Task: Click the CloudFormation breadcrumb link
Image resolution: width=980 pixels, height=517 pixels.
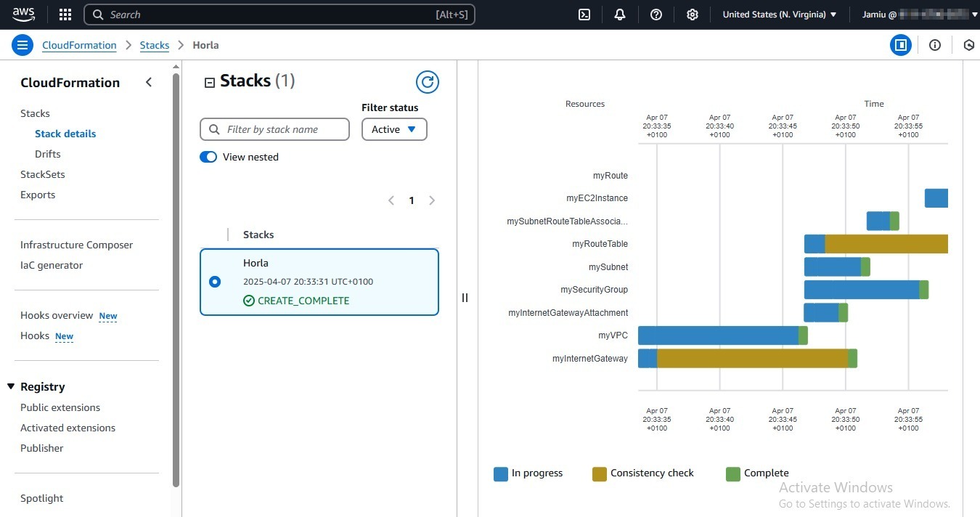Action: click(x=79, y=45)
